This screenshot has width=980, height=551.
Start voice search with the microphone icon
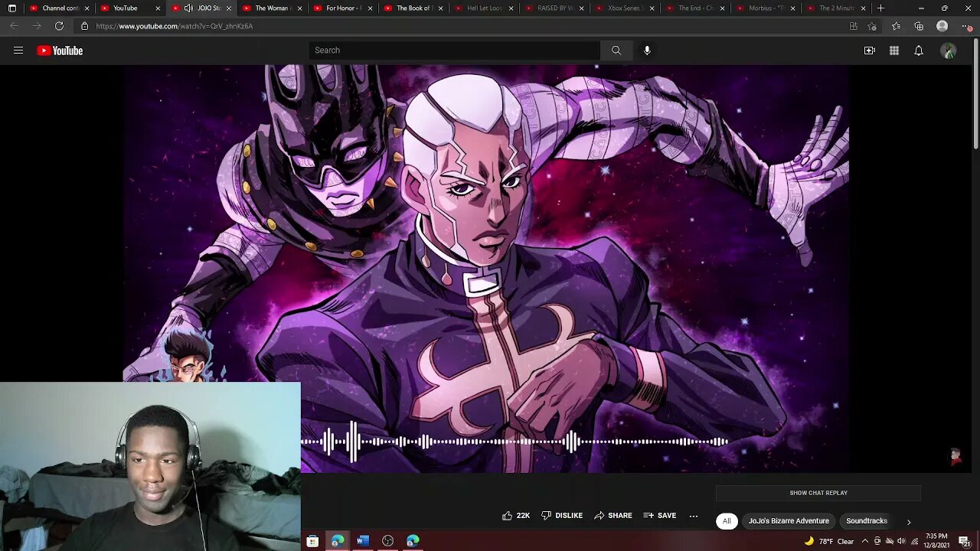click(x=647, y=51)
